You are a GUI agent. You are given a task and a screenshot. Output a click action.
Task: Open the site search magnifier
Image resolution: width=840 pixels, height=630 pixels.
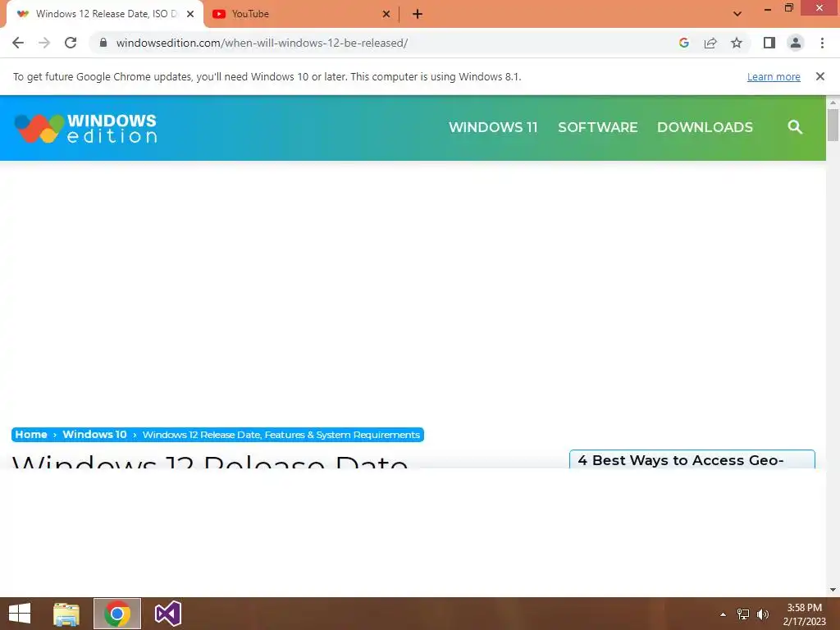click(x=795, y=127)
